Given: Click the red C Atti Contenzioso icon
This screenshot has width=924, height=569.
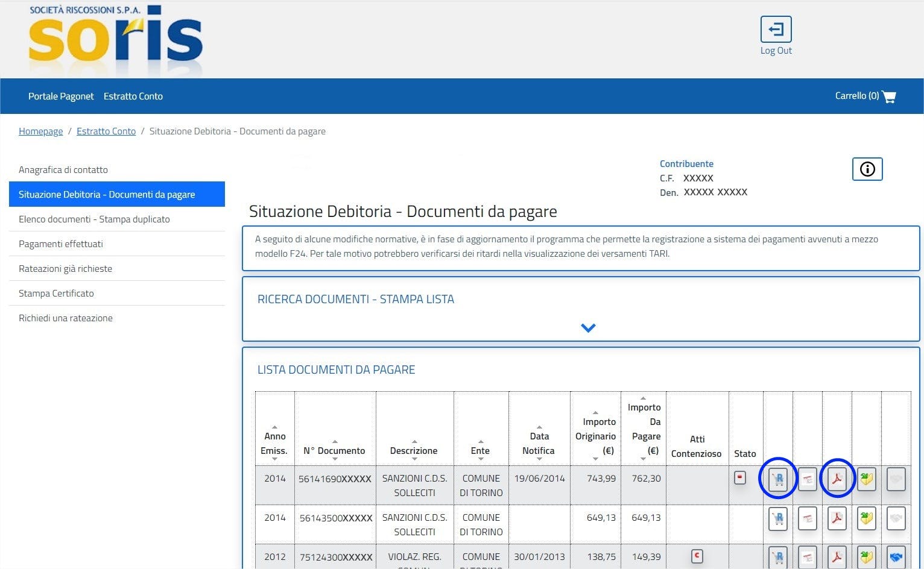Looking at the screenshot, I should click(697, 557).
